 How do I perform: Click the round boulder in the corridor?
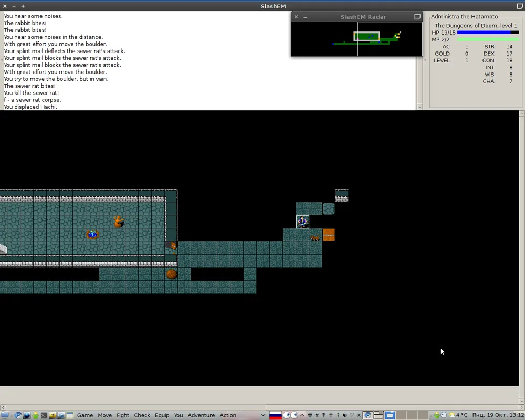pos(172,274)
